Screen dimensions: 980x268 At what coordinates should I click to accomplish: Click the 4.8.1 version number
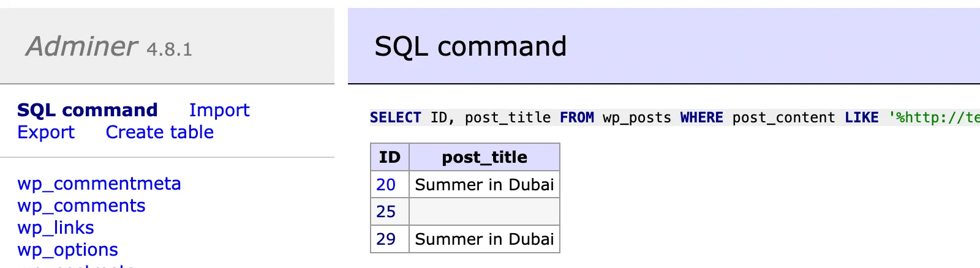pyautogui.click(x=170, y=49)
